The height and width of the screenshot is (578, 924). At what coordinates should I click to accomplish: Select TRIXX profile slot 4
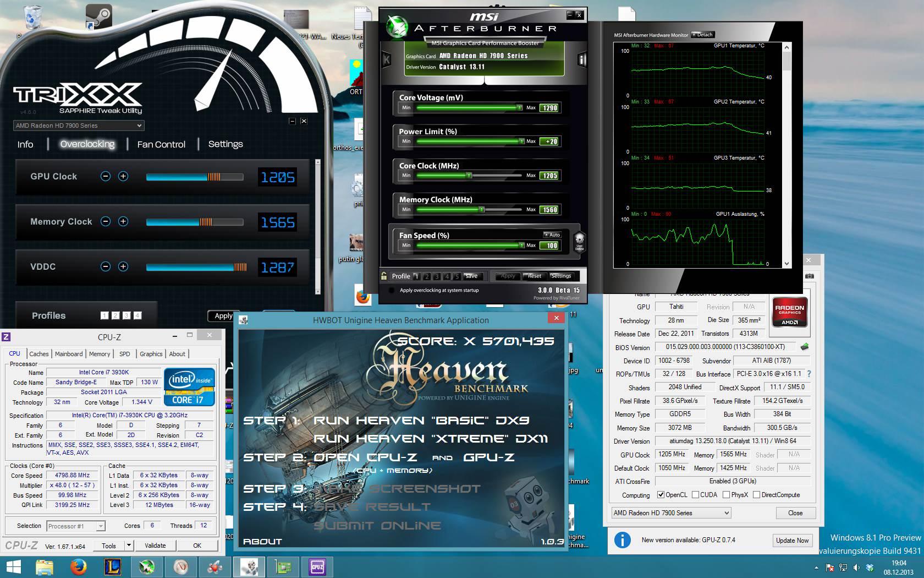pos(137,315)
